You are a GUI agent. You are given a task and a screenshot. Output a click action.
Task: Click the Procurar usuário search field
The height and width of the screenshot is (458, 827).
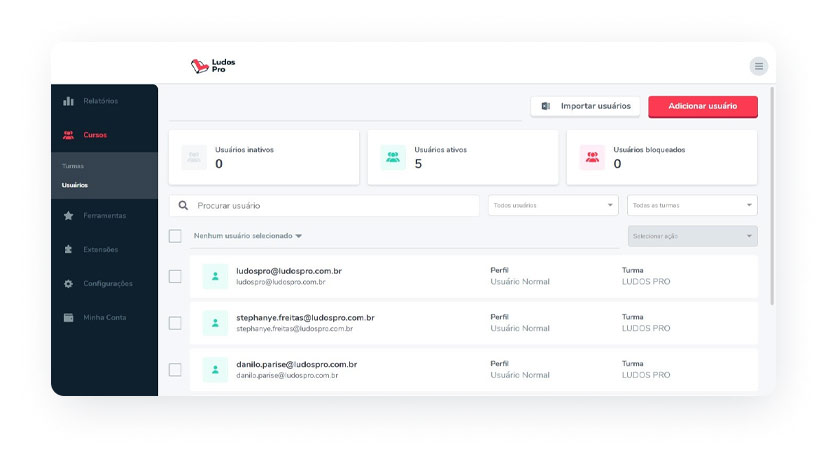pos(324,205)
